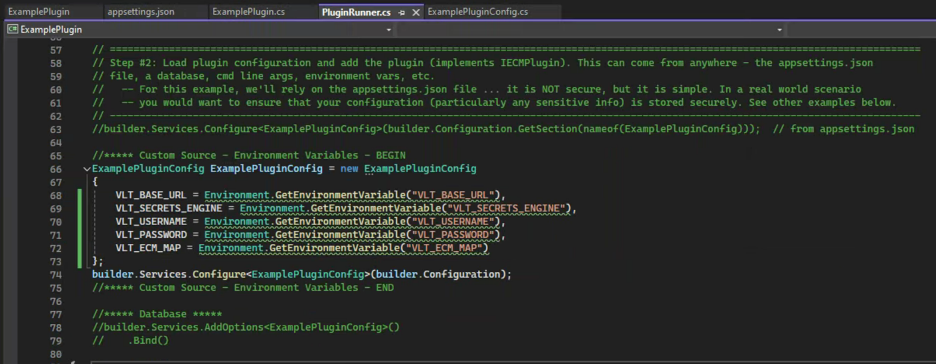Close the PluginRunner.cs tab
936x364 pixels.
pos(416,12)
